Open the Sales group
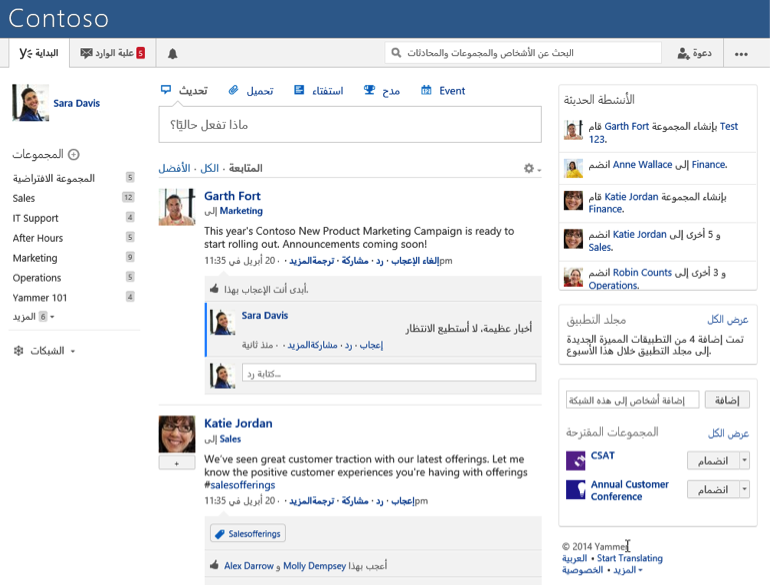Viewport: 770px width, 586px height. pyautogui.click(x=24, y=198)
